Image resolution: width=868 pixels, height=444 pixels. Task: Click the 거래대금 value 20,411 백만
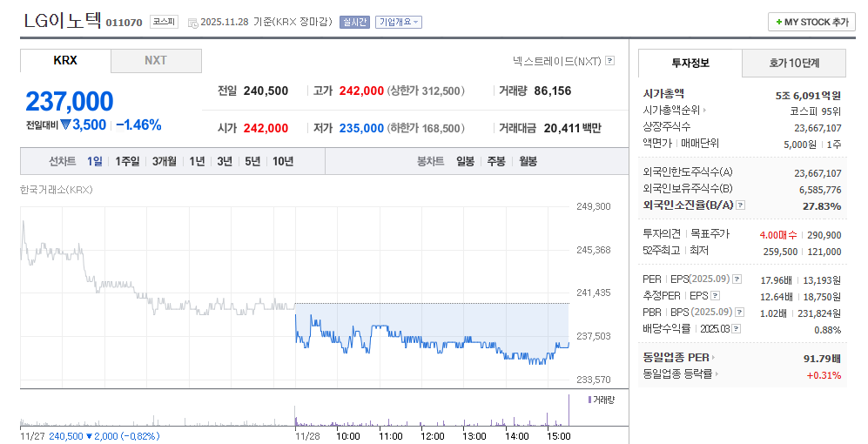pyautogui.click(x=572, y=129)
